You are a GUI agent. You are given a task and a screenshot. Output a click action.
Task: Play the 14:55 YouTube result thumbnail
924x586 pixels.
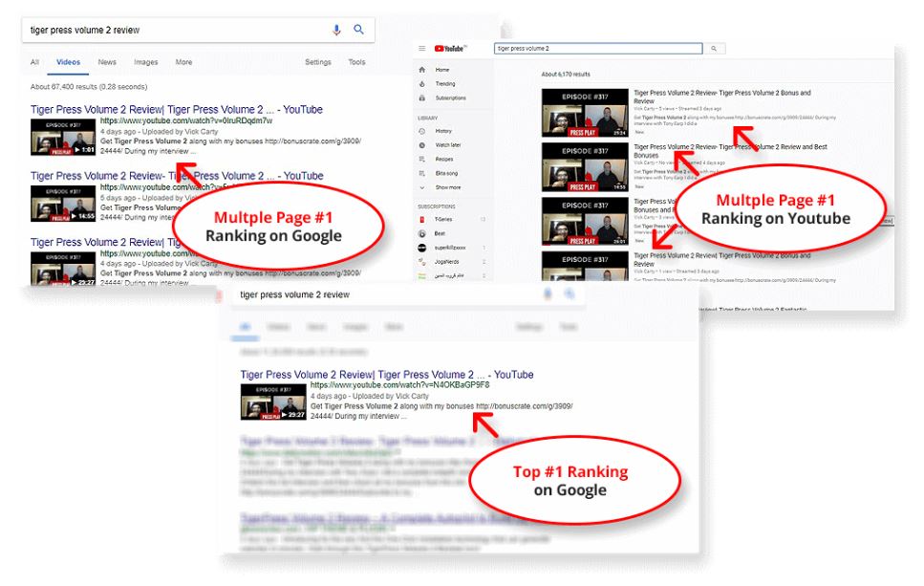pyautogui.click(x=585, y=167)
